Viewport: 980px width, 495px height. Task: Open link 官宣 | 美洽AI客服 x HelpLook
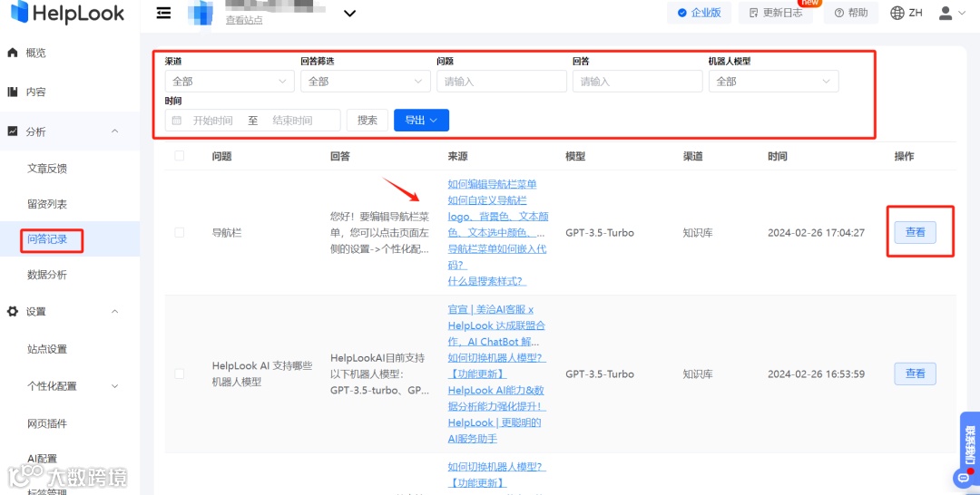coord(496,325)
